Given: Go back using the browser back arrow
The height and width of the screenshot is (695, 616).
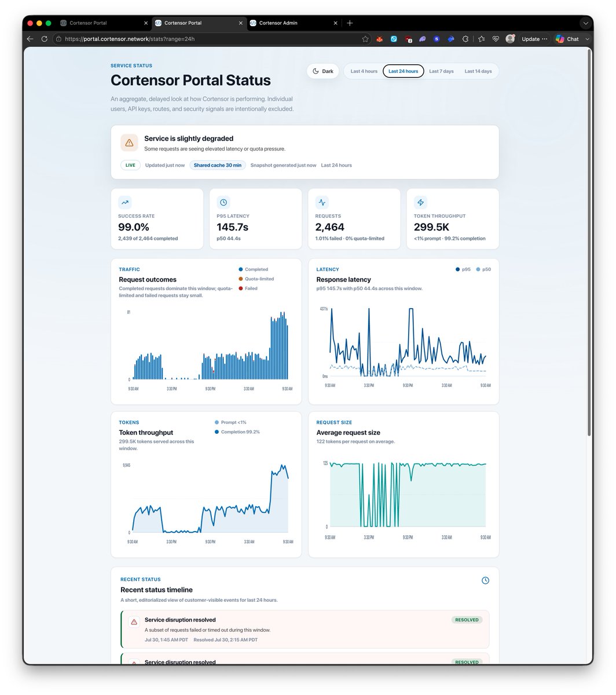Looking at the screenshot, I should click(x=30, y=39).
